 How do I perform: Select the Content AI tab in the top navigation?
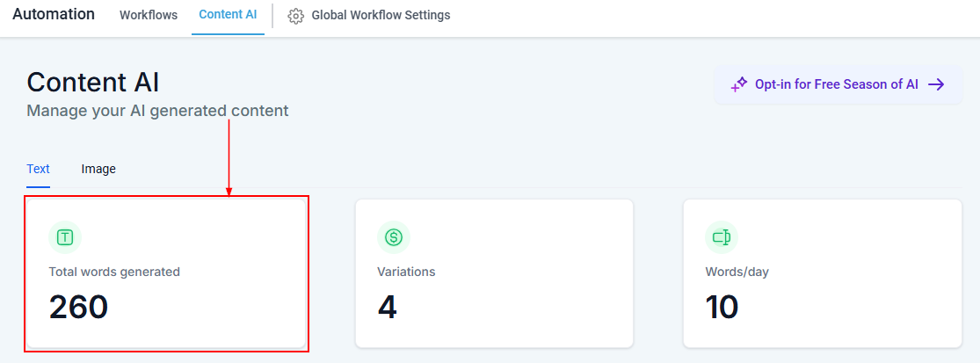[228, 15]
